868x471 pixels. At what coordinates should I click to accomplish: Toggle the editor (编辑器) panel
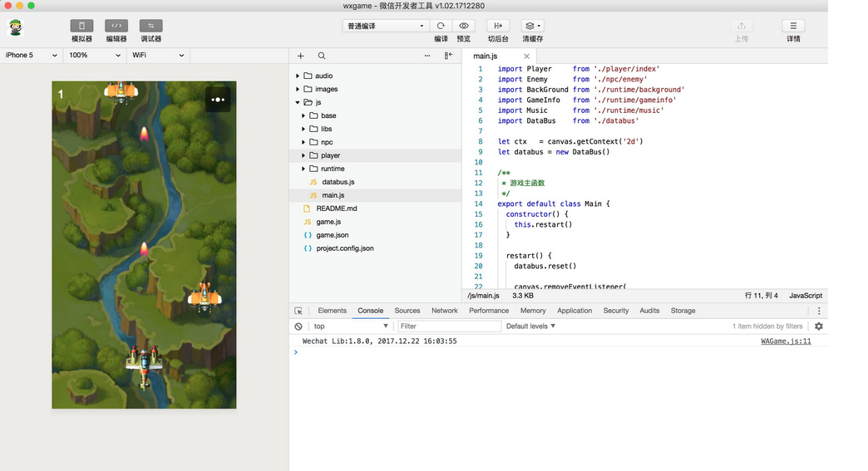[x=116, y=26]
